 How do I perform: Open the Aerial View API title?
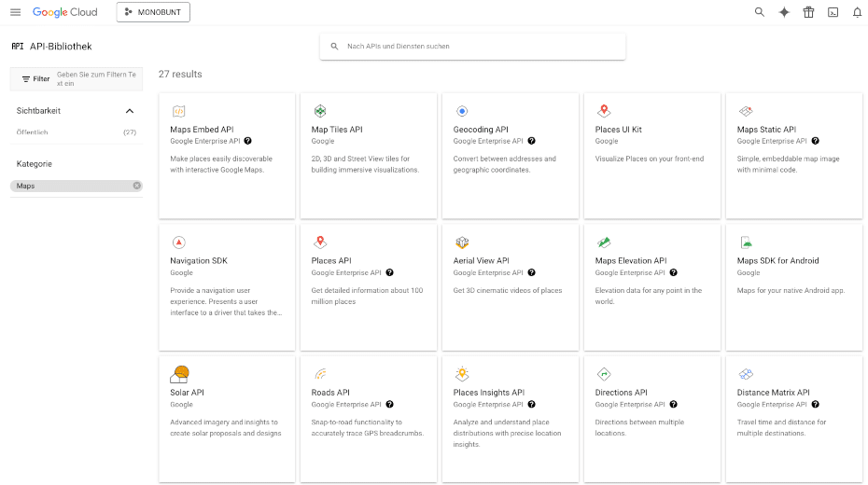point(481,260)
